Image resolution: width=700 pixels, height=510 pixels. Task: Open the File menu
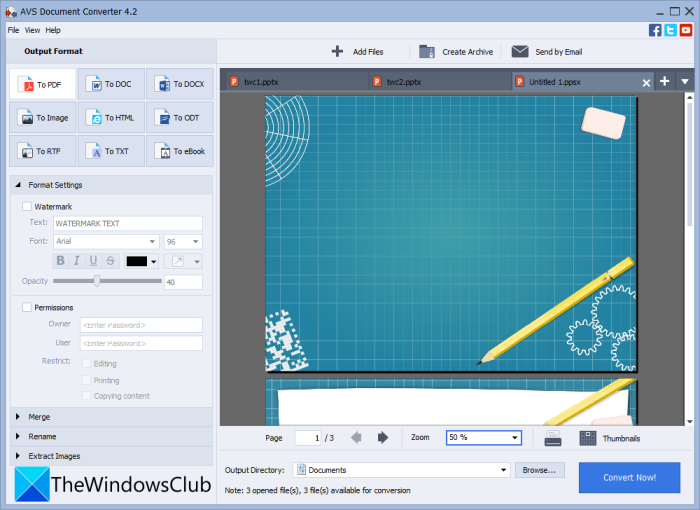13,30
